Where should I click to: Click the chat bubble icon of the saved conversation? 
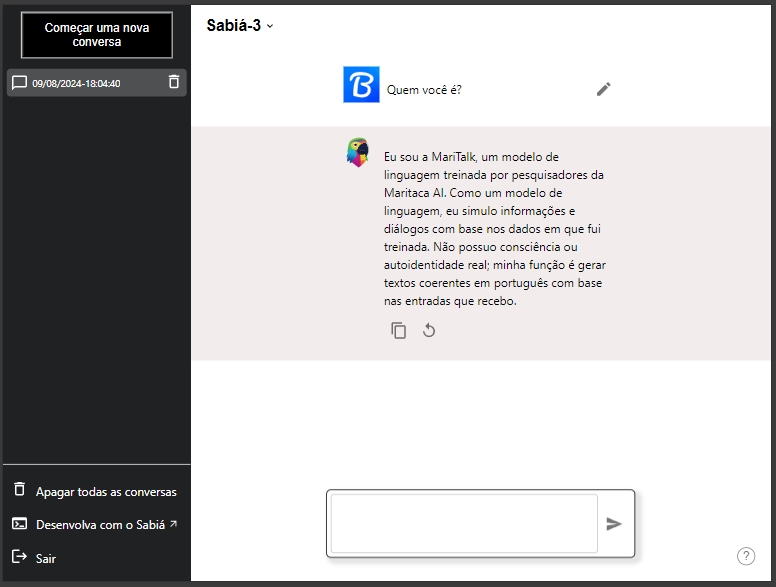pos(19,82)
